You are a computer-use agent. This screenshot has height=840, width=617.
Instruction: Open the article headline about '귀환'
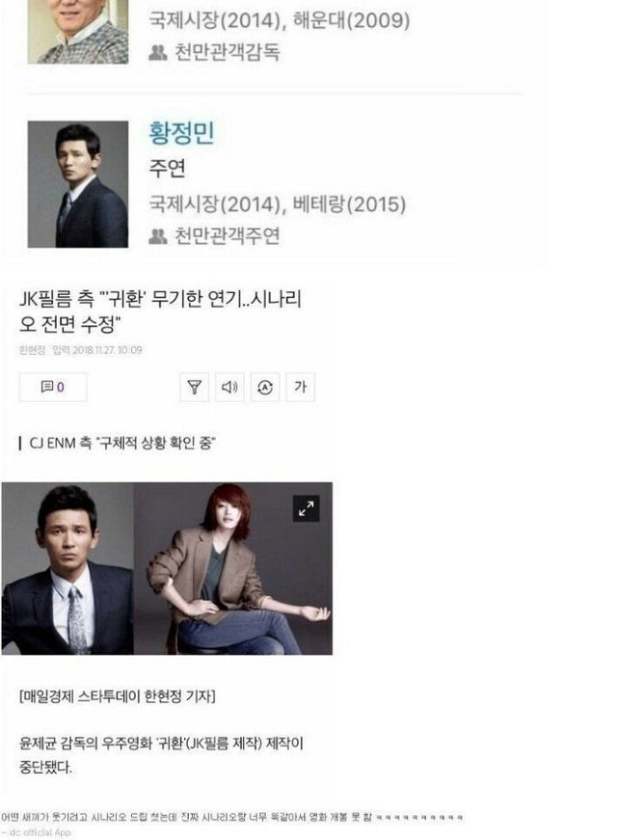(160, 311)
